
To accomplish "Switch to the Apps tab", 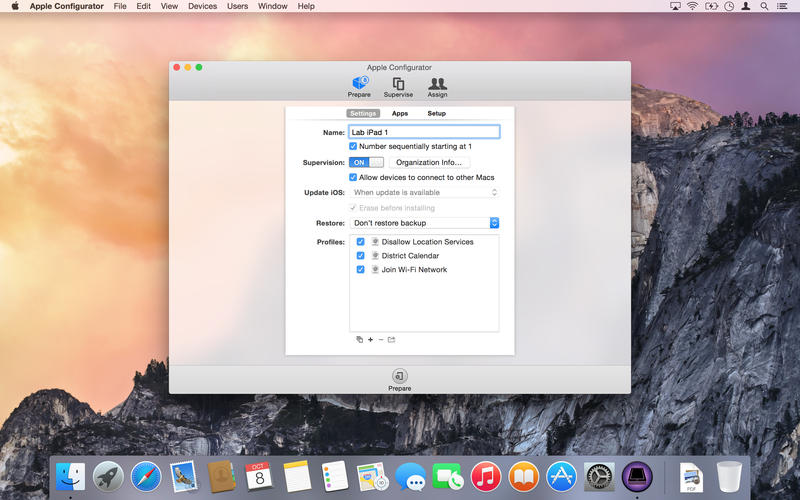I will [400, 114].
